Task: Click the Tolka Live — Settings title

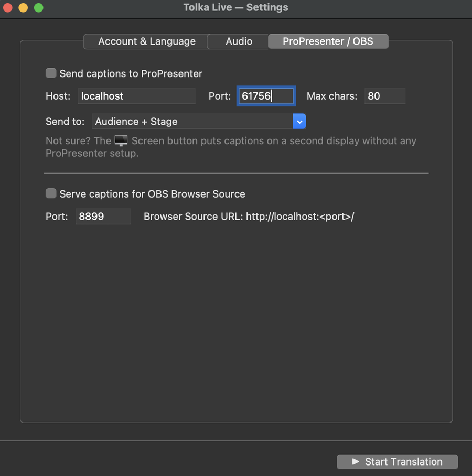Action: 235,7
